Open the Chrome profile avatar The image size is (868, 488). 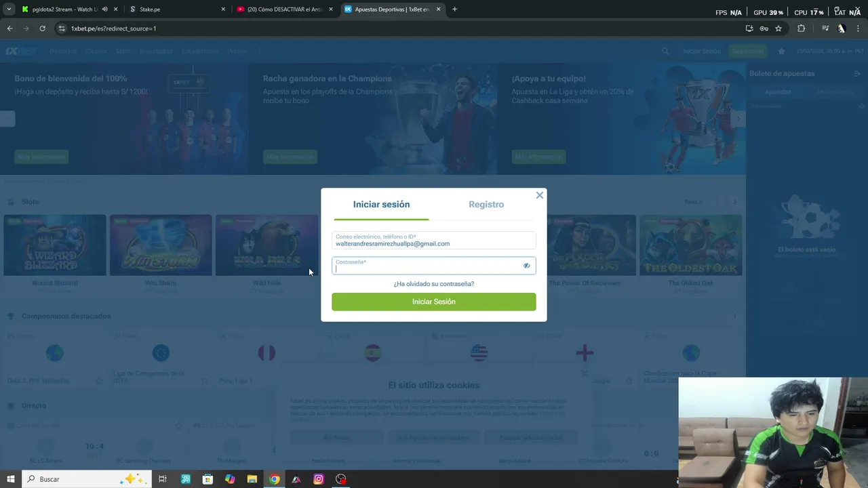[x=842, y=28]
